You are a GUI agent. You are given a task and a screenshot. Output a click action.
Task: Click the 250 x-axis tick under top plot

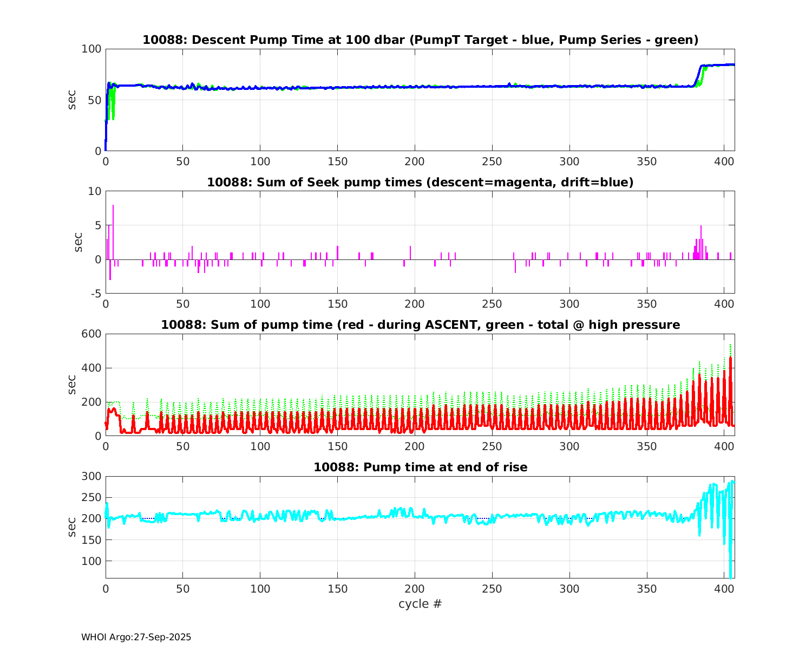(492, 162)
